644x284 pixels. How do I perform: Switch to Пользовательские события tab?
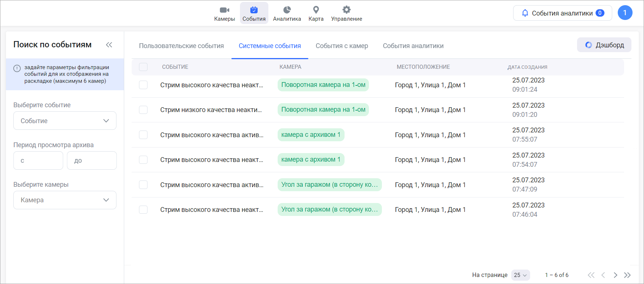(x=181, y=46)
